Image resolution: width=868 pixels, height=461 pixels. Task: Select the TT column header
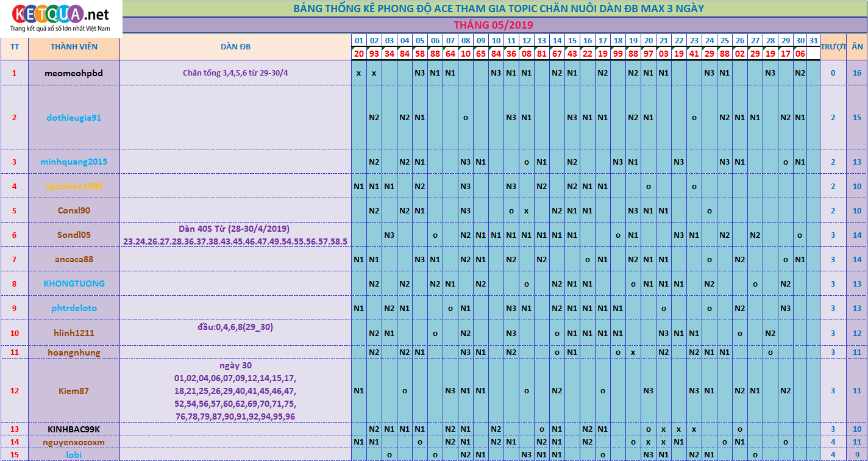(x=15, y=46)
